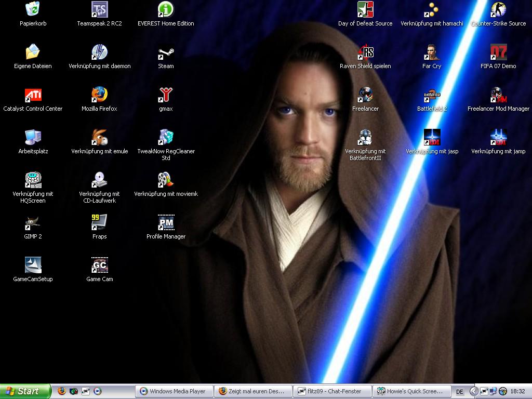
Task: Switch to flitz89 Chat-Fenster taskbar item
Action: click(334, 391)
